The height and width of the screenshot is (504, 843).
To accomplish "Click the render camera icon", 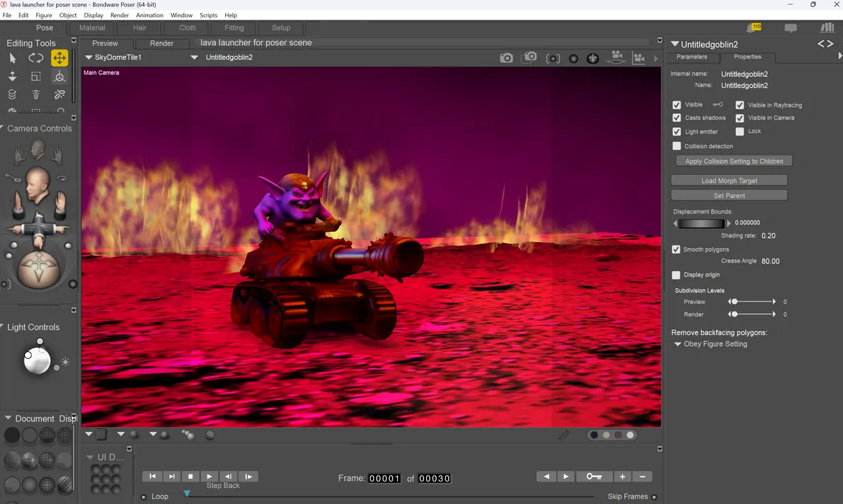I will pos(506,58).
